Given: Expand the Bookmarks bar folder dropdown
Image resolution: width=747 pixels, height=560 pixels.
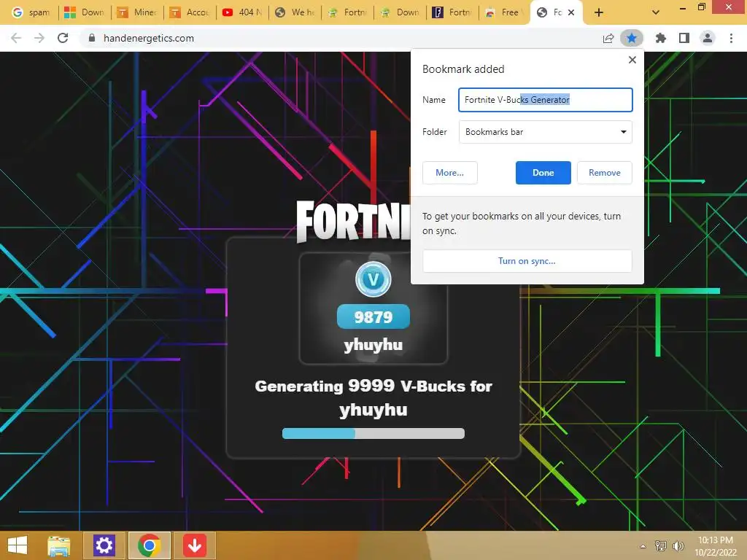Looking at the screenshot, I should 546,132.
